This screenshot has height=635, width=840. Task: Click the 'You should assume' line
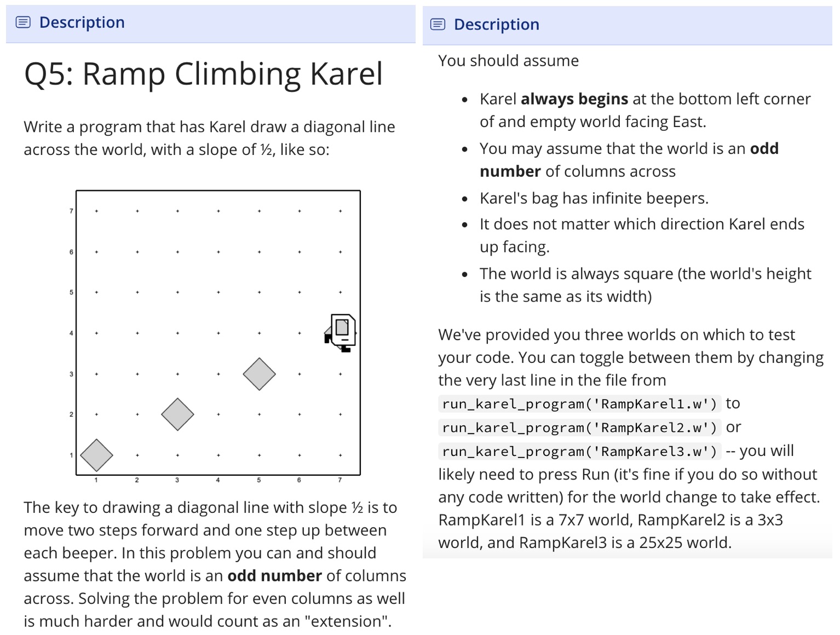point(508,61)
